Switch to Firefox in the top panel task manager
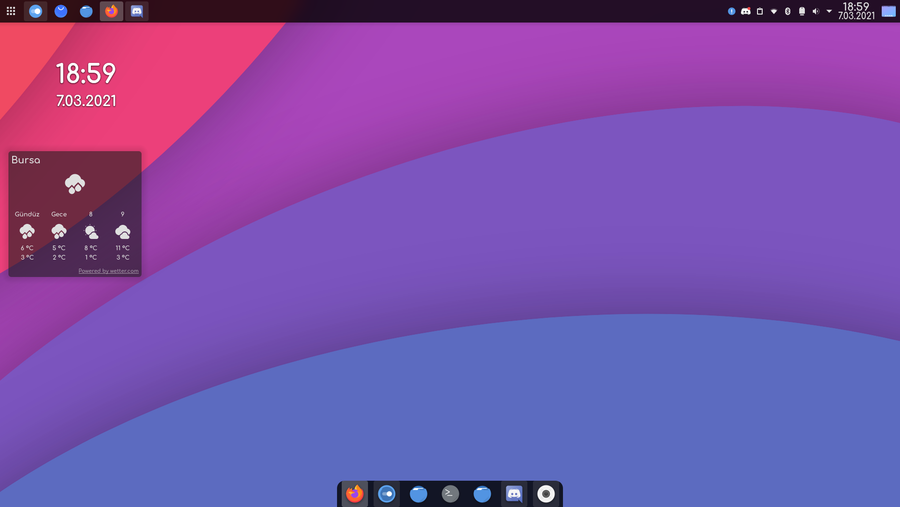900x507 pixels. click(111, 11)
